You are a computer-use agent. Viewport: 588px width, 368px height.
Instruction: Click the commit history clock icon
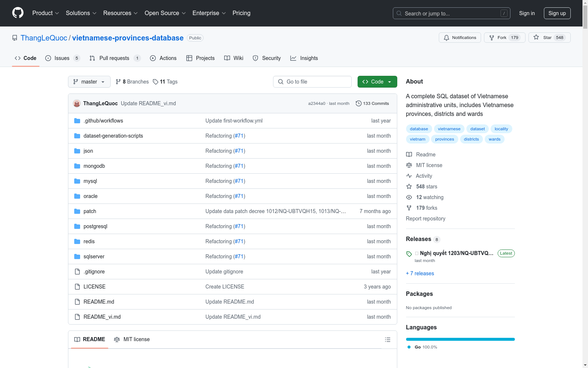(x=358, y=103)
